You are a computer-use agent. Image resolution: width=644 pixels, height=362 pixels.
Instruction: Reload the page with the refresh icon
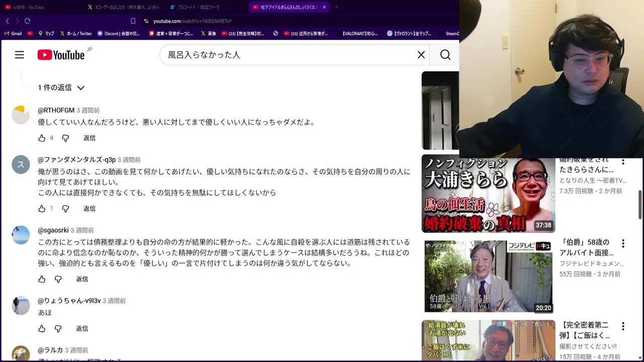27,21
